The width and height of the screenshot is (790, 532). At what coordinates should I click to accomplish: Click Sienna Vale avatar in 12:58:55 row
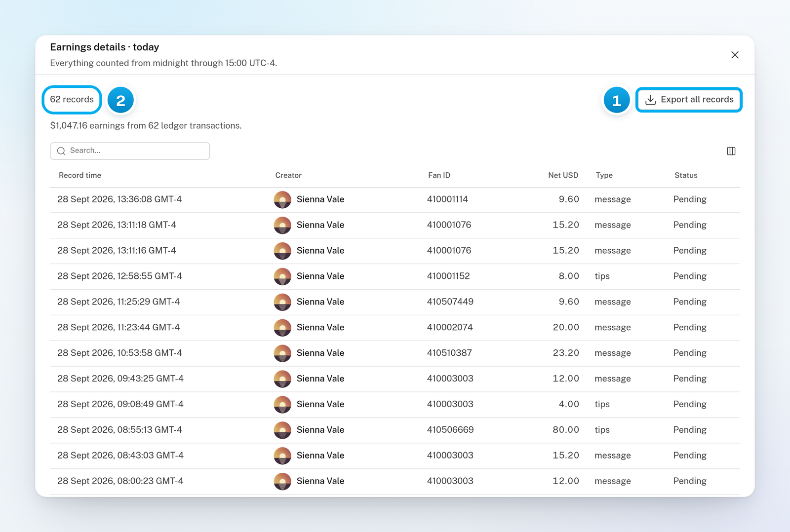tap(282, 277)
